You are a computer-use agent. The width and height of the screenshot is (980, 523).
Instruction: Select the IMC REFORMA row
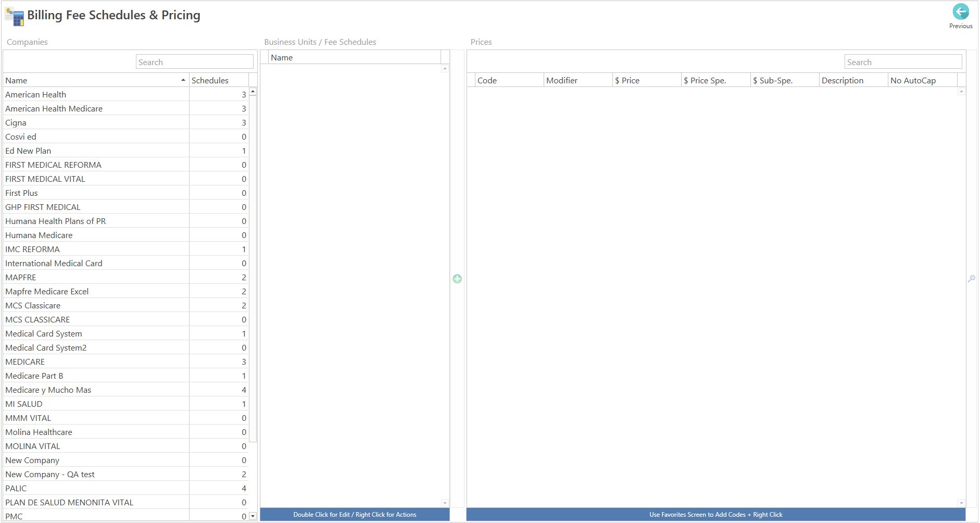pos(126,249)
